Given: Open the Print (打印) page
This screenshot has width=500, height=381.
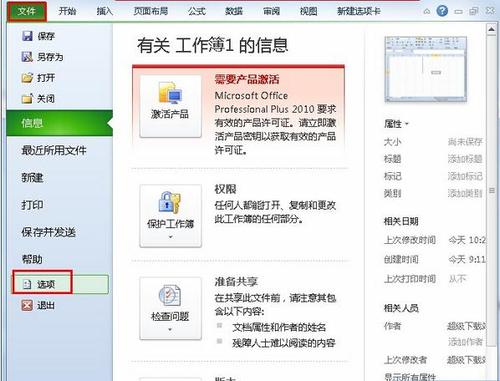Looking at the screenshot, I should coord(32,205).
